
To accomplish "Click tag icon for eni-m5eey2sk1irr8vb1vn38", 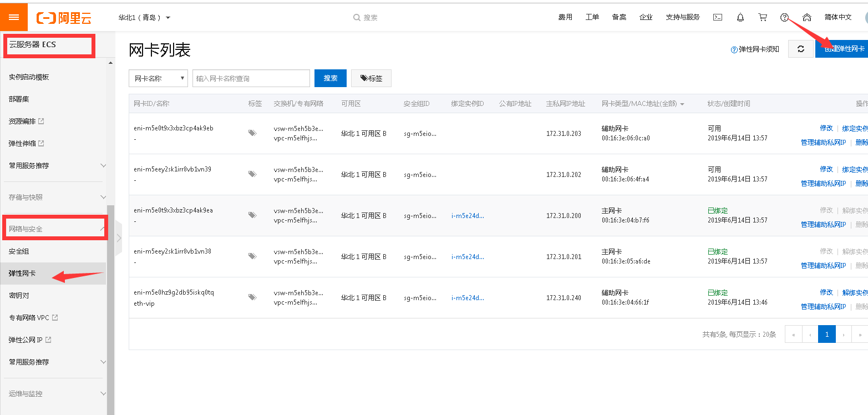I will 252,256.
